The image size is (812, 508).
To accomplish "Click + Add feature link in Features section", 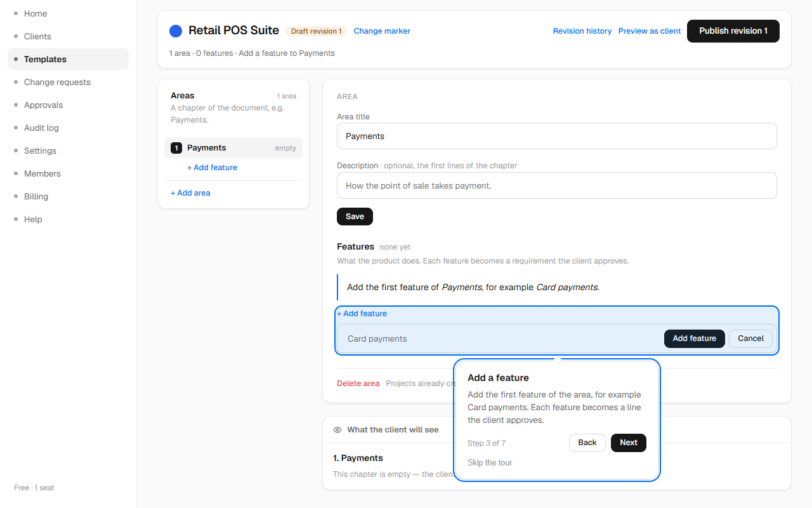I will (x=362, y=314).
